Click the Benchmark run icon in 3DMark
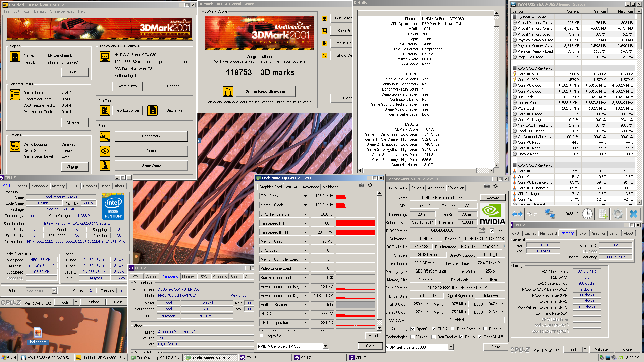Image resolution: width=644 pixels, height=362 pixels. (x=105, y=136)
